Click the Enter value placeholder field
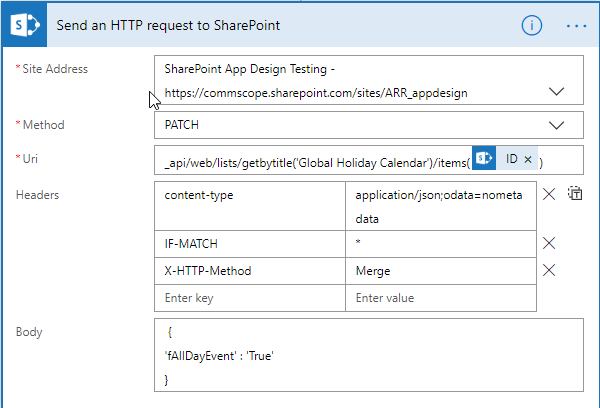600x408 pixels. tap(440, 298)
